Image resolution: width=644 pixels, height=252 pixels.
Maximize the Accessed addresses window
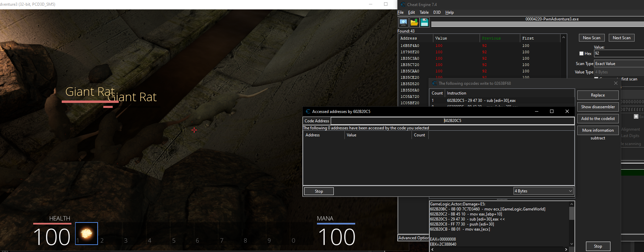pyautogui.click(x=552, y=111)
